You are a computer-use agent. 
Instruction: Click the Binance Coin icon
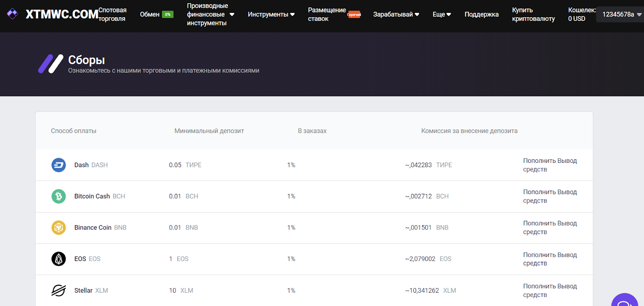[x=59, y=228]
